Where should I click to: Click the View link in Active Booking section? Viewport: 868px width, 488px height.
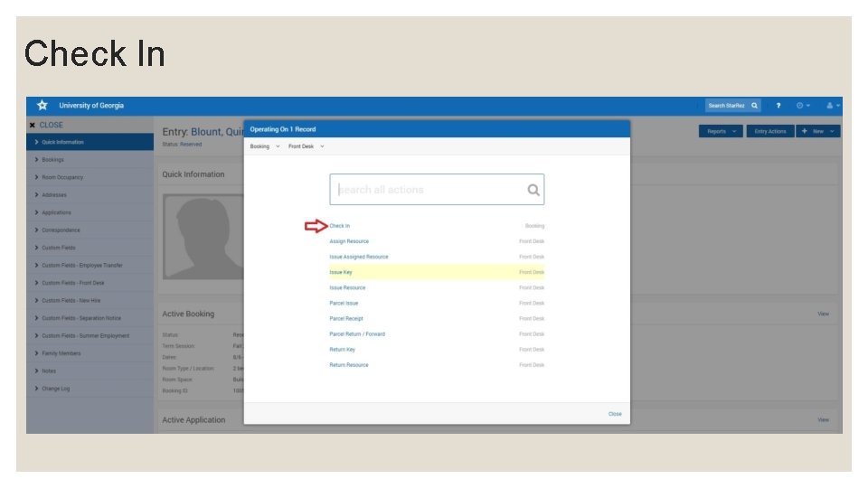[x=823, y=314]
